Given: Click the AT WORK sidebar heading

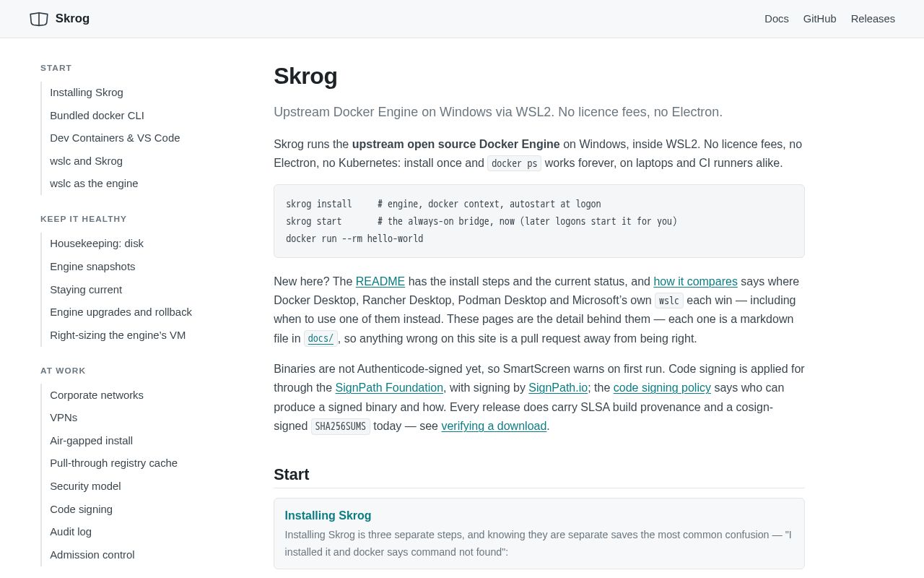Looking at the screenshot, I should tap(63, 371).
